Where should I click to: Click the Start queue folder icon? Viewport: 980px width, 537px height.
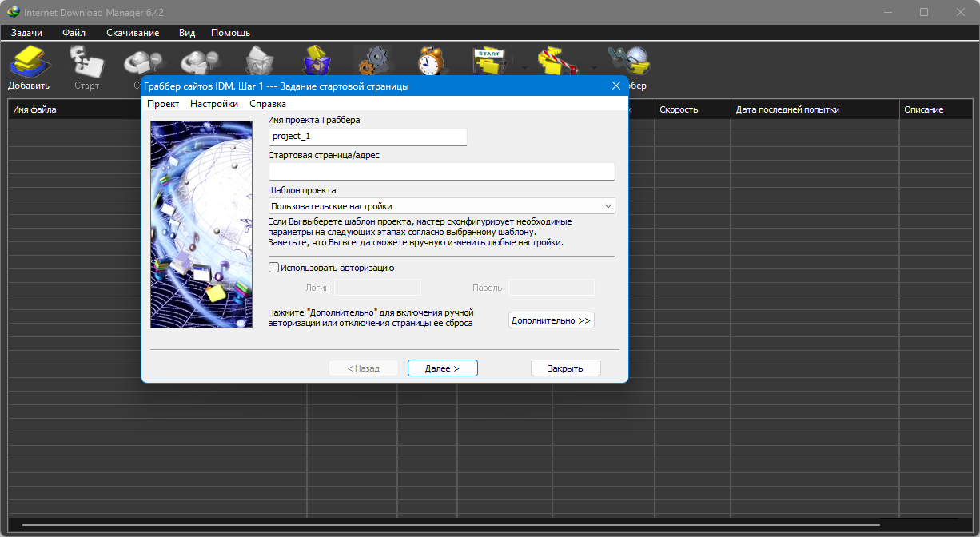point(489,61)
